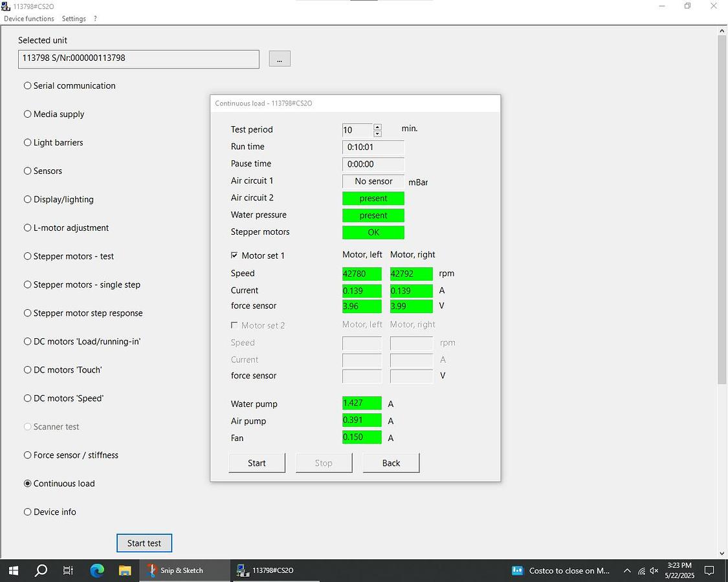Decrease Test period with the down arrow

[x=377, y=134]
